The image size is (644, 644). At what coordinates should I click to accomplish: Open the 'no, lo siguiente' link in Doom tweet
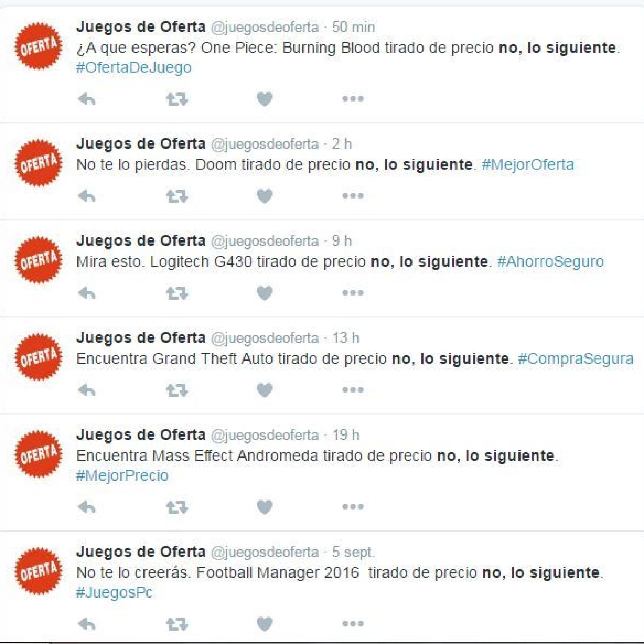pyautogui.click(x=414, y=165)
